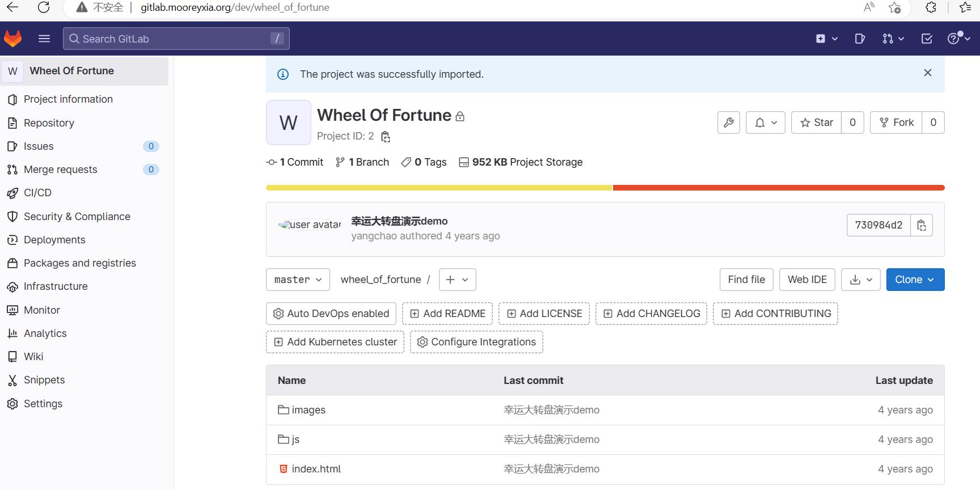Click Find file button
The height and width of the screenshot is (490, 980).
pyautogui.click(x=746, y=280)
